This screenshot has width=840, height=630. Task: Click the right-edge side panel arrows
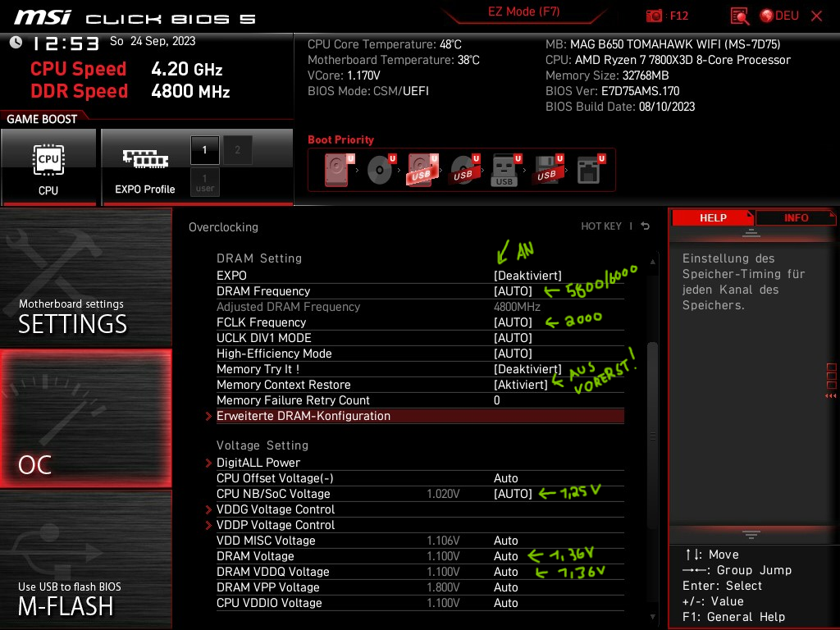[831, 396]
